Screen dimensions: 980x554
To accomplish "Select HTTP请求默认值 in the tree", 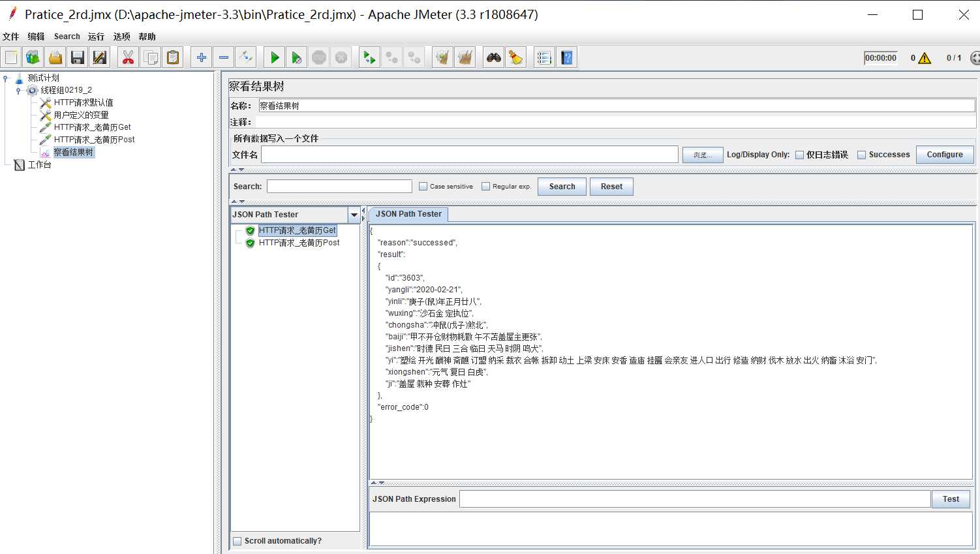I will (x=83, y=103).
